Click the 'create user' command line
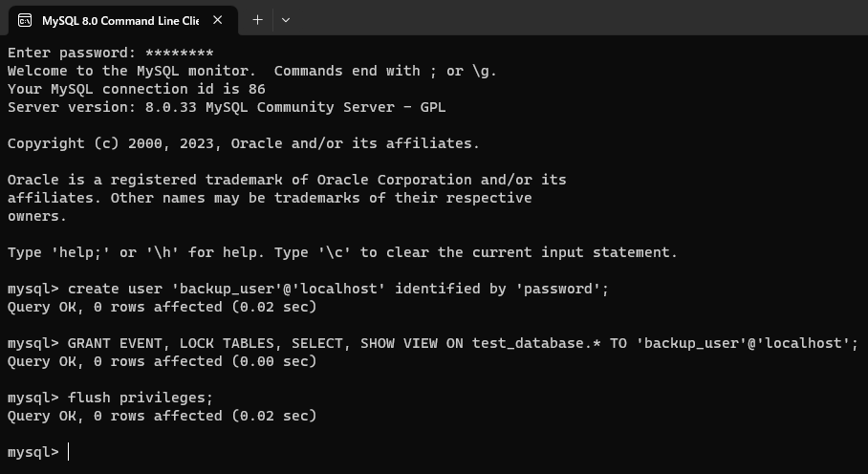The height and width of the screenshot is (474, 868). coord(309,290)
